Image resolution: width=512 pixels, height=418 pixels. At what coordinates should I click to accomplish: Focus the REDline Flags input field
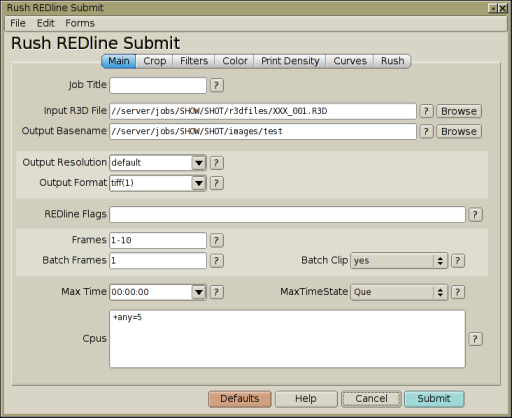tap(287, 215)
